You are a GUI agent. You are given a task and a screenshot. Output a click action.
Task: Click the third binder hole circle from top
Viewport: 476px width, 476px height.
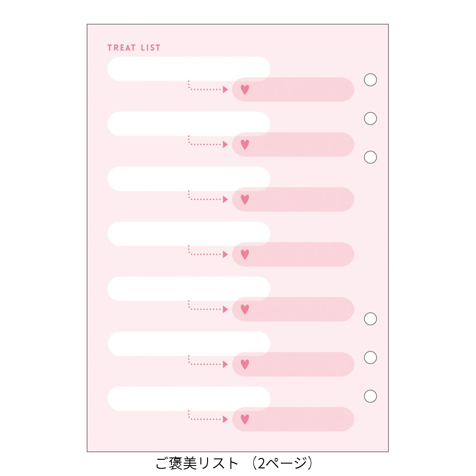[370, 157]
